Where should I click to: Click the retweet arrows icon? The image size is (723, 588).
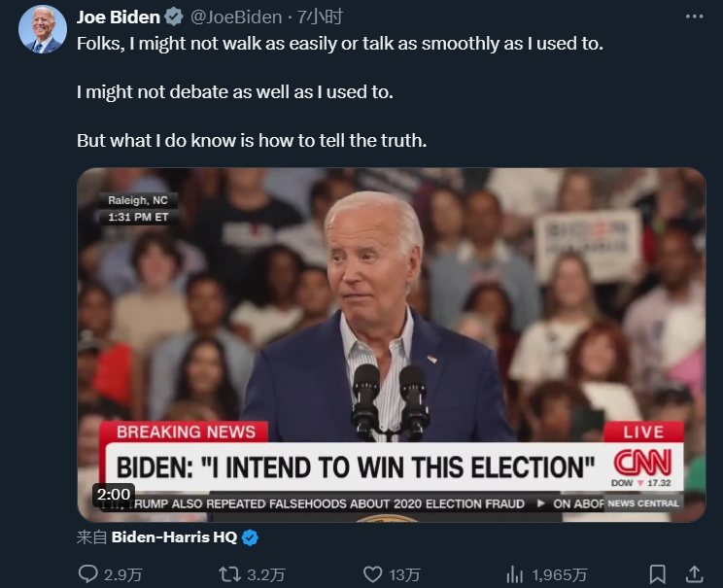(x=231, y=574)
